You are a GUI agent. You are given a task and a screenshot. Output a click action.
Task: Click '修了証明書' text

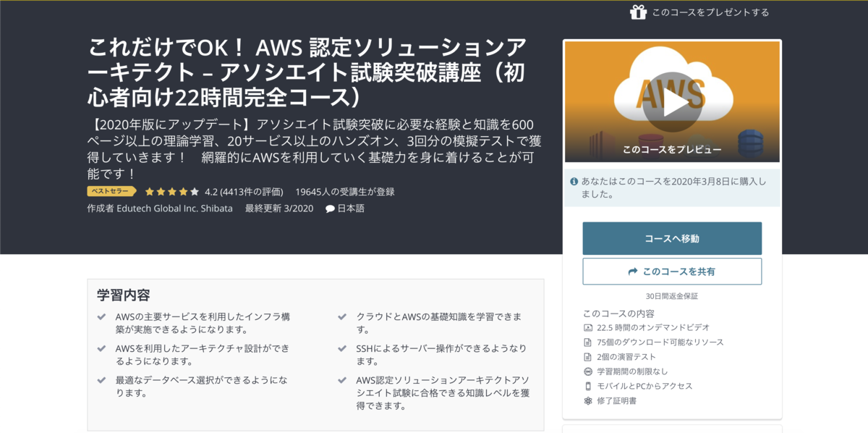pyautogui.click(x=617, y=400)
